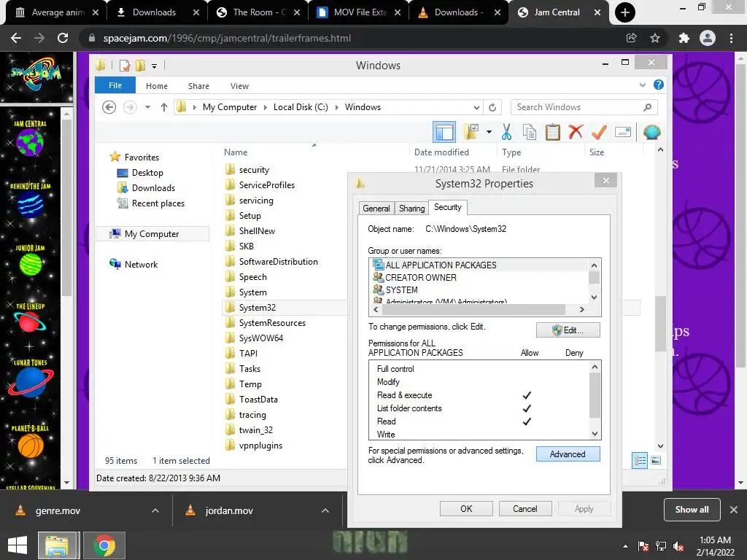The height and width of the screenshot is (560, 747).
Task: Expand the ribbon with the chevron
Action: [643, 85]
